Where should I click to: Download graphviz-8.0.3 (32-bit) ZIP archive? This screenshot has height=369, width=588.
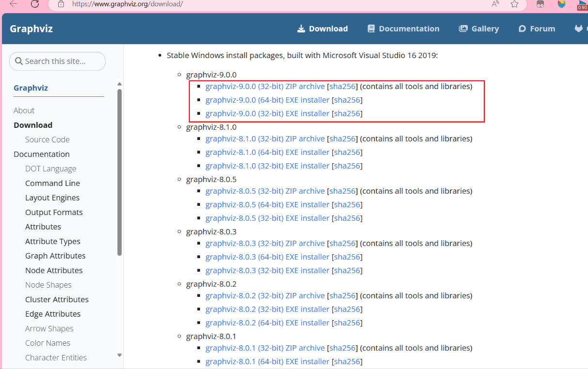[265, 243]
